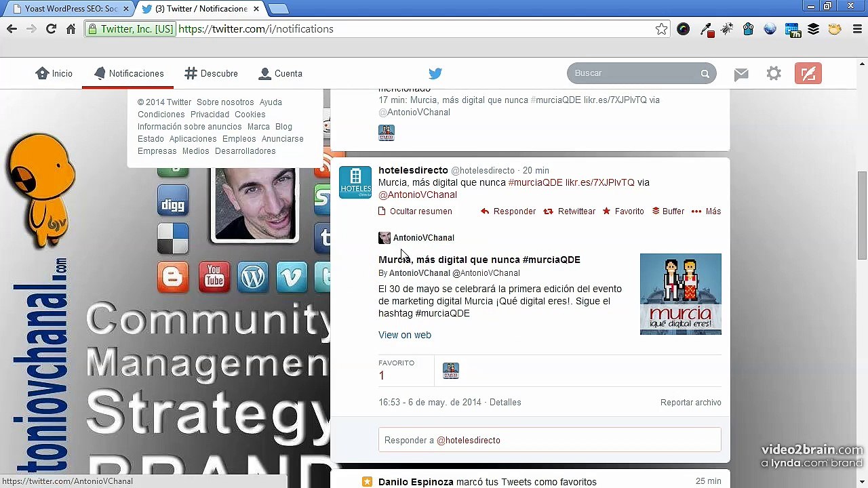This screenshot has width=868, height=488.
Task: Open avatar of user who favorited
Action: 451,371
